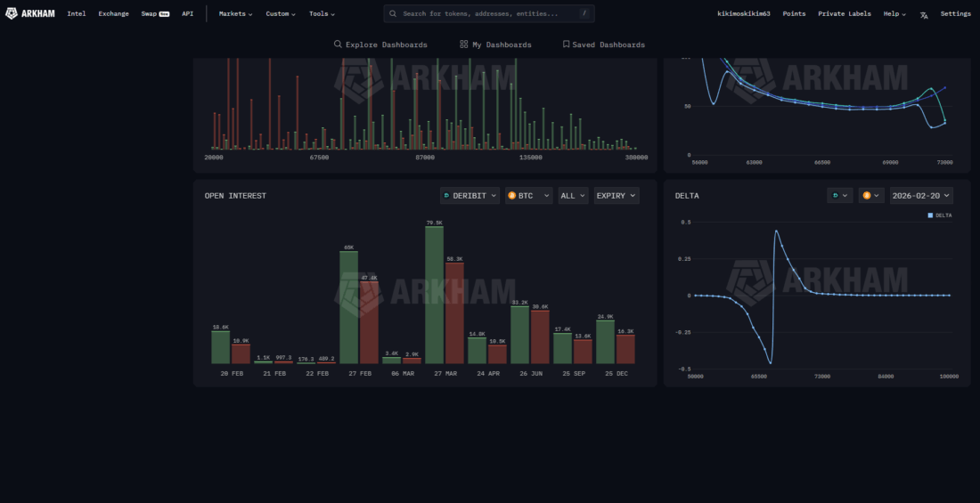Click the delta curve lowest trough point
980x503 pixels.
770,363
